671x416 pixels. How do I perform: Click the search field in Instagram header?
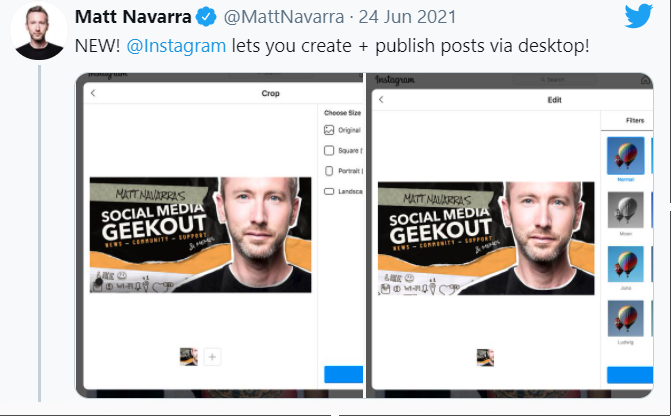tap(554, 80)
